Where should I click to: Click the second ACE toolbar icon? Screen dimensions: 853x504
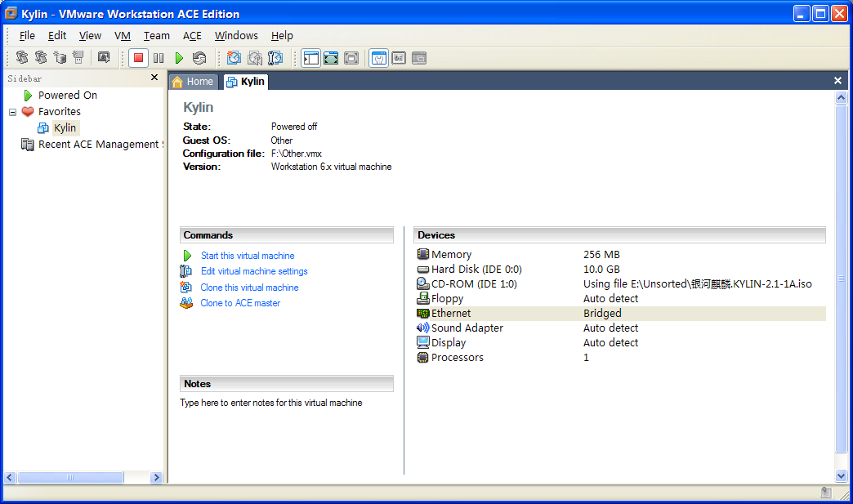tap(41, 57)
